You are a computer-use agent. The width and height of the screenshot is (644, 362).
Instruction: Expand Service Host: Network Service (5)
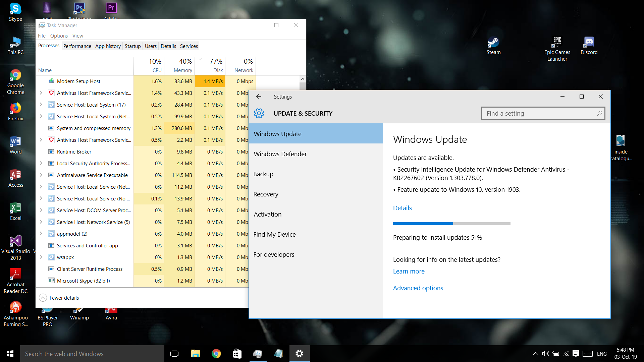tap(41, 222)
